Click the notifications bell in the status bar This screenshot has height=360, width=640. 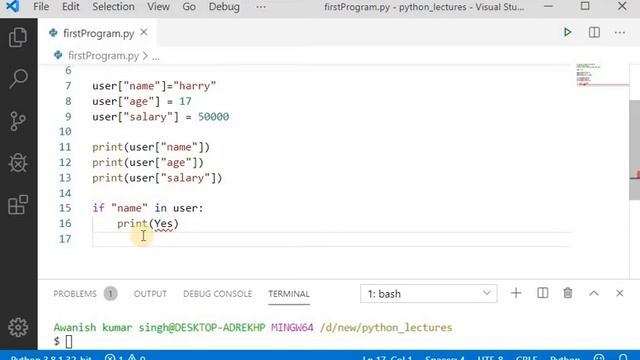623,357
